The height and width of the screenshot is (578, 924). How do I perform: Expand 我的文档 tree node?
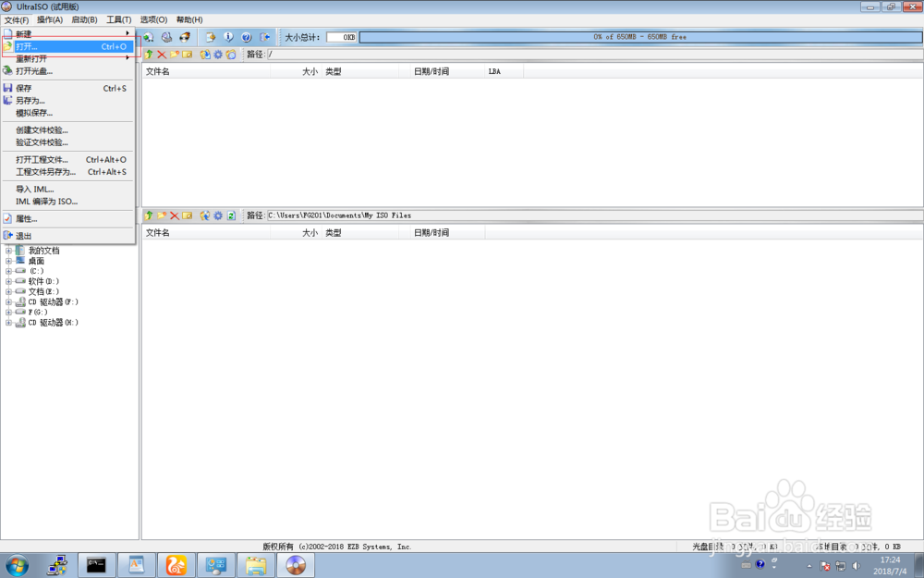[x=9, y=251]
